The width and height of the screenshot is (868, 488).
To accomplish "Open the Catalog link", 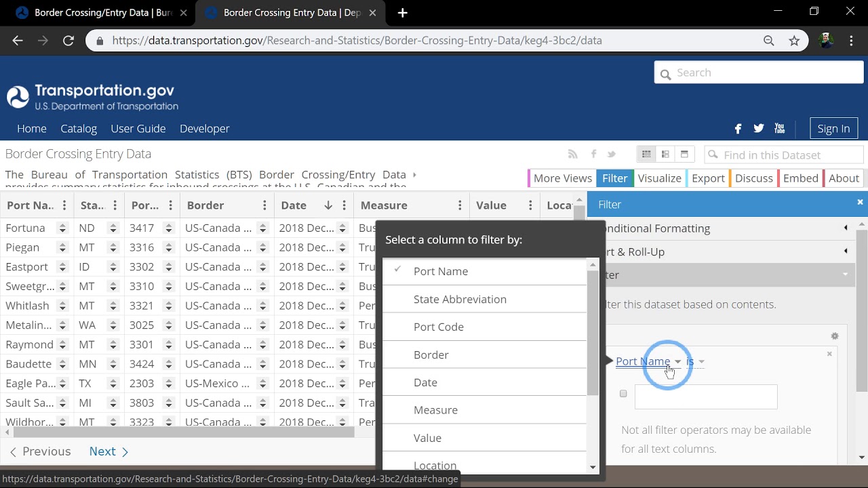I will coord(79,128).
